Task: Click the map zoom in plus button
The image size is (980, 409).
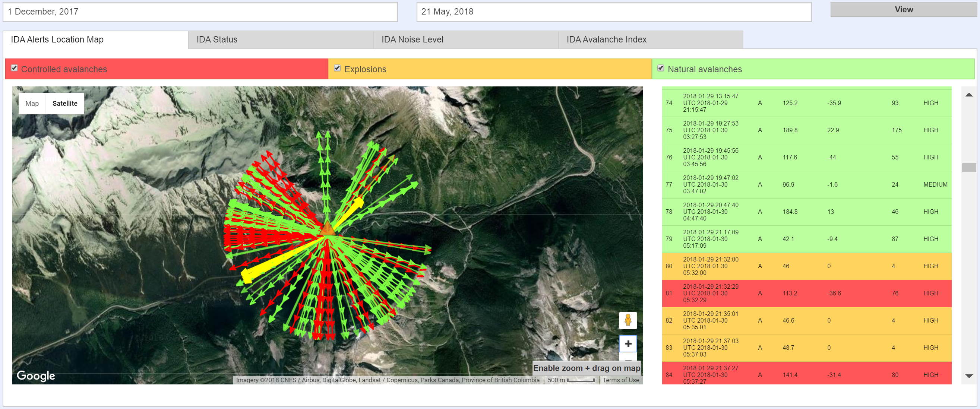Action: click(x=628, y=344)
